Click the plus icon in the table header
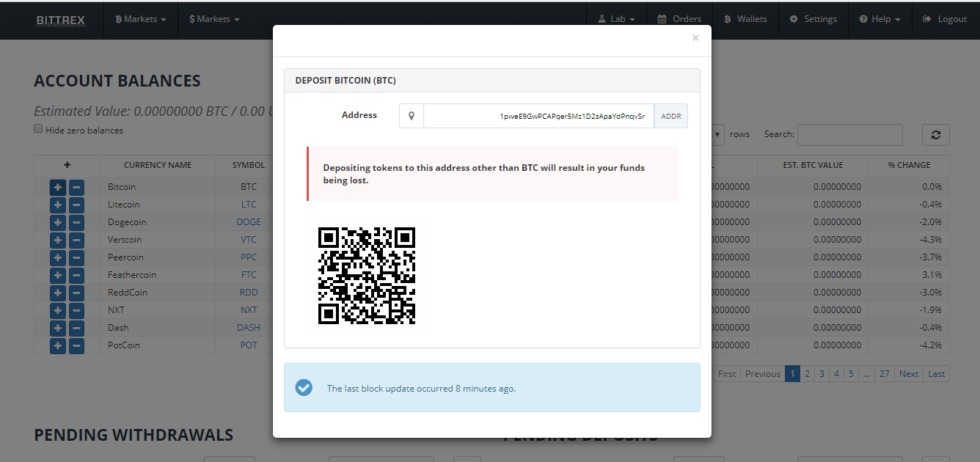This screenshot has height=462, width=980. (x=67, y=166)
